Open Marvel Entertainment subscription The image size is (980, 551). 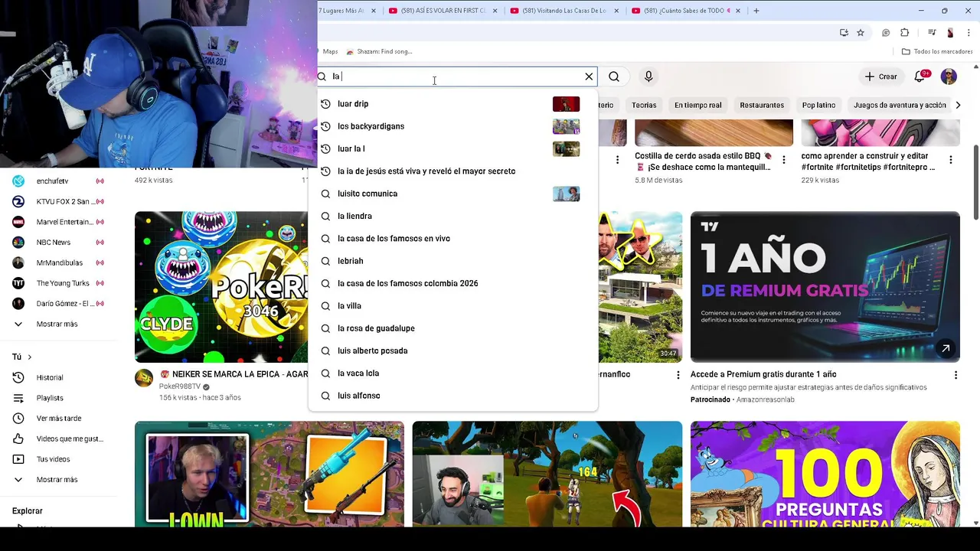pos(59,222)
